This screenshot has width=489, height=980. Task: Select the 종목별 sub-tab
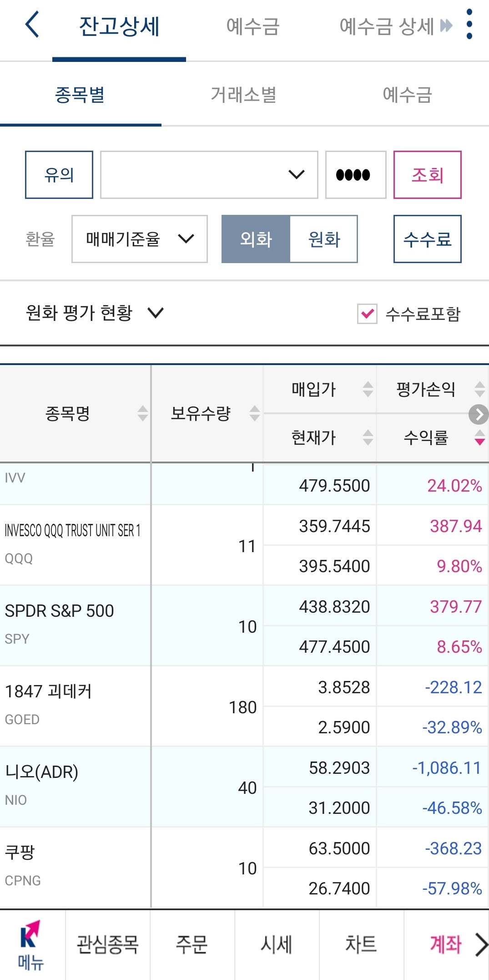[80, 95]
